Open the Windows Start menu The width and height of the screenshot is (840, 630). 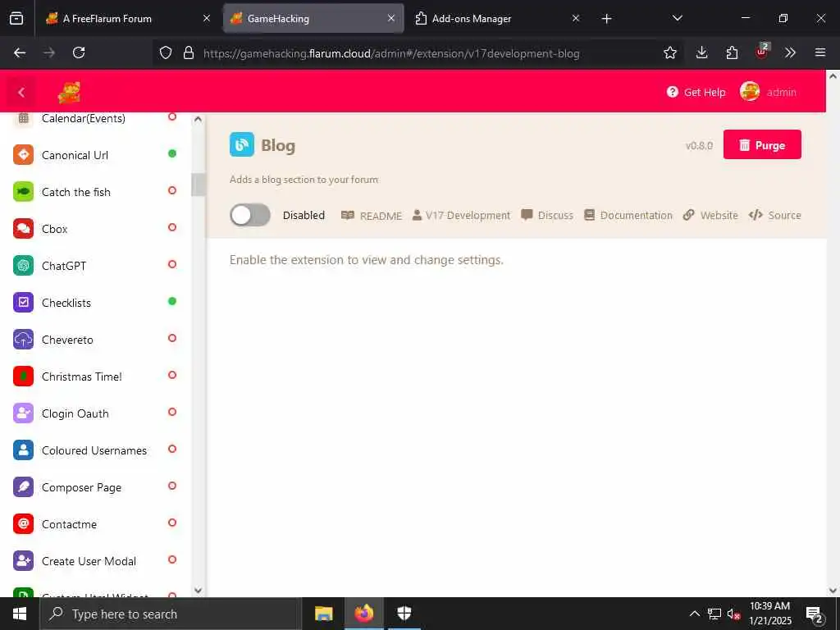pos(20,614)
